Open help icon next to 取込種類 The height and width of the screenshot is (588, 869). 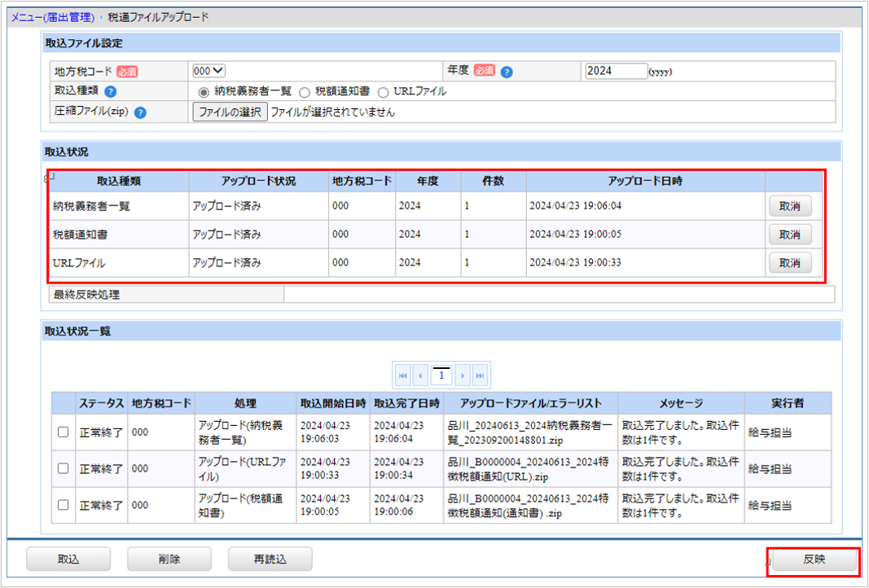pyautogui.click(x=110, y=92)
